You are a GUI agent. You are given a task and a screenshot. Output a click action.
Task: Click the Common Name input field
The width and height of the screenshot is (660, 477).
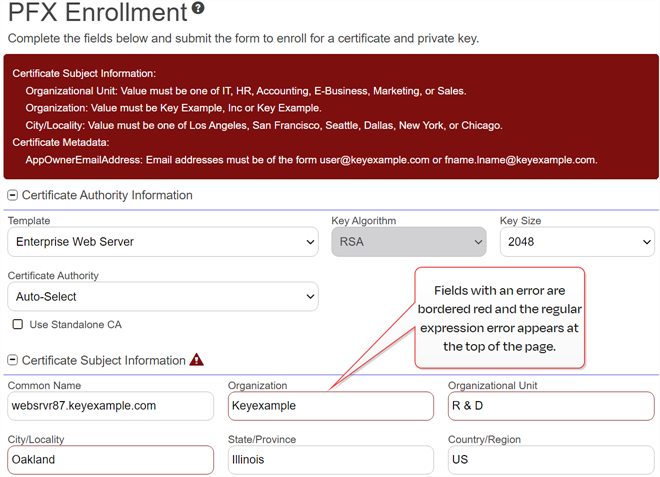coord(110,406)
